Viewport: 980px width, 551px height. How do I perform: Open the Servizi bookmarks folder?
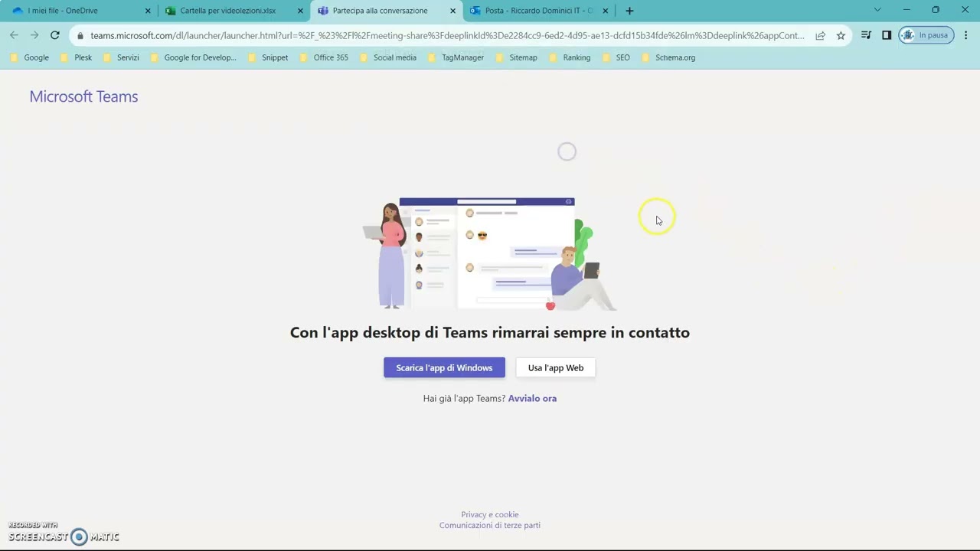pos(121,57)
